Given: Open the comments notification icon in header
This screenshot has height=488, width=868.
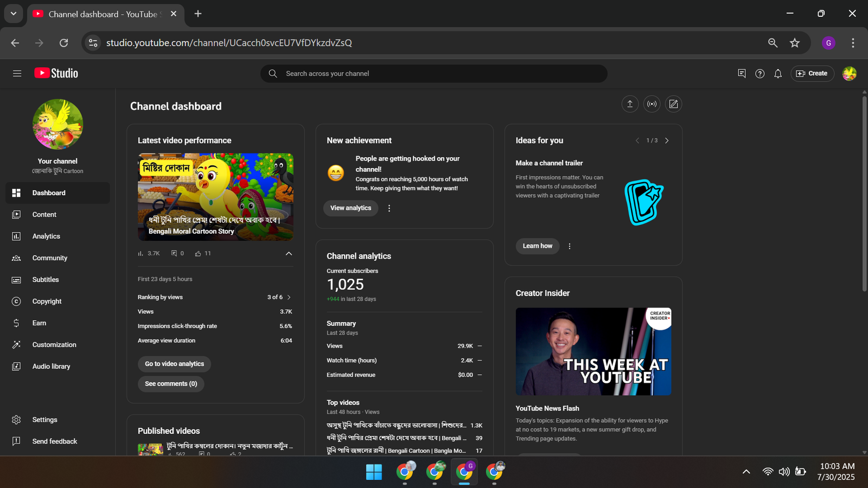Looking at the screenshot, I should click(x=742, y=73).
